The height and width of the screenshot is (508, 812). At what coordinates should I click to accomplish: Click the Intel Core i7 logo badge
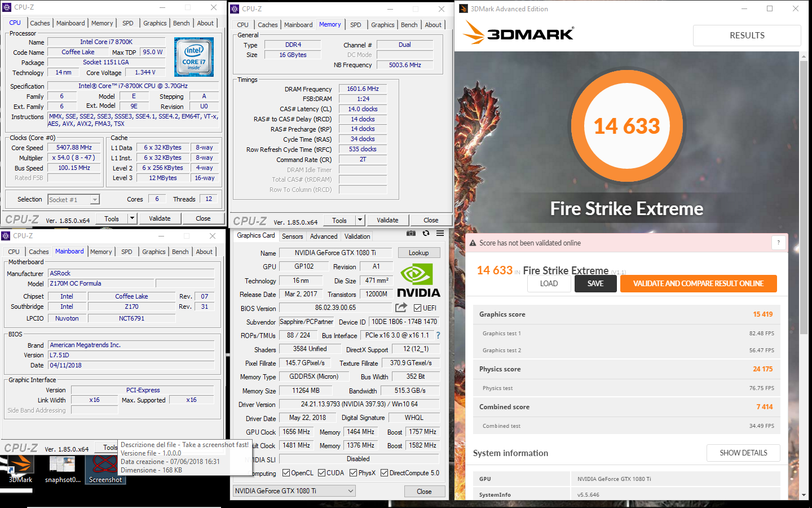point(194,57)
